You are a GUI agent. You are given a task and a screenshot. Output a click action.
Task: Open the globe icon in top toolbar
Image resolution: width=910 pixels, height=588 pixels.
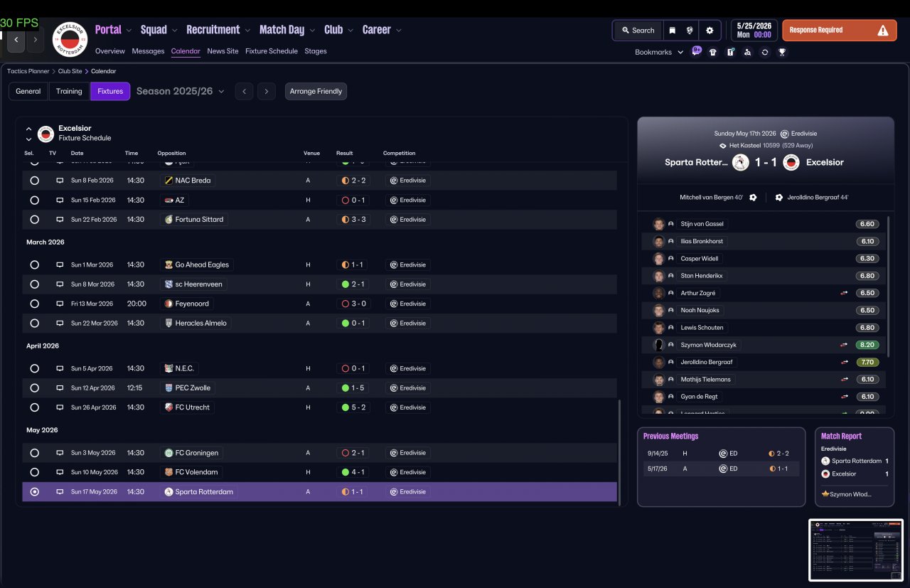tap(690, 31)
